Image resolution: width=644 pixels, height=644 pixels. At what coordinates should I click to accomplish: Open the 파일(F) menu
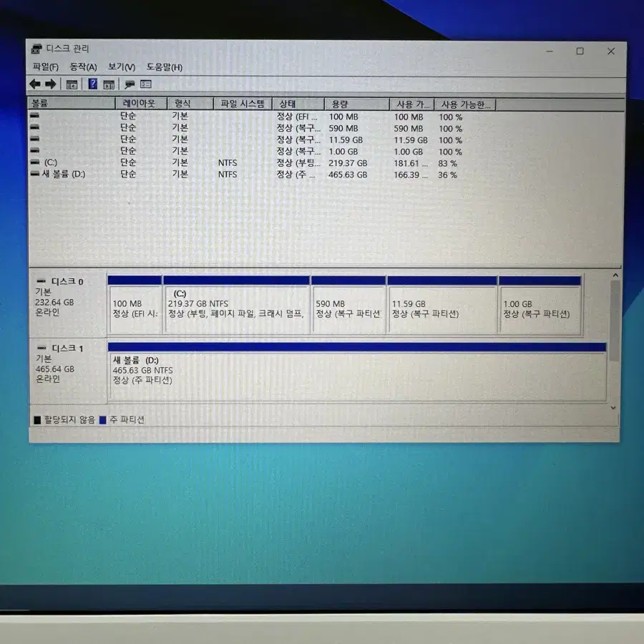point(45,67)
